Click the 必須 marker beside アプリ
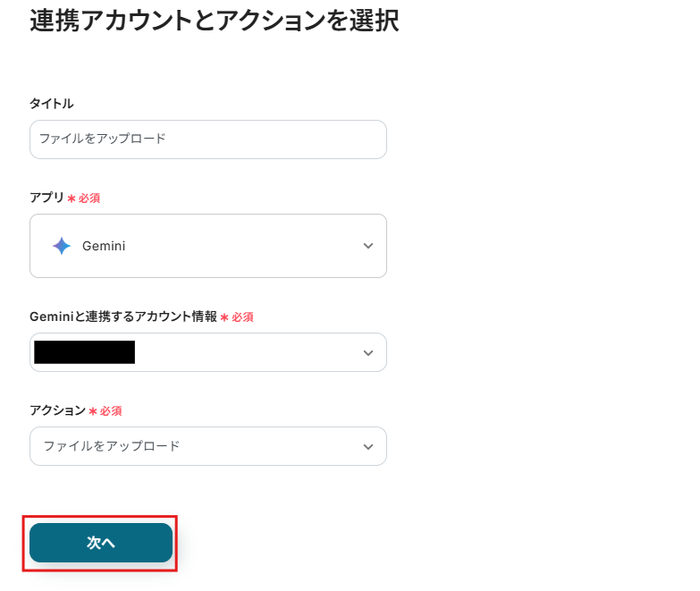The width and height of the screenshot is (700, 591). [x=89, y=198]
